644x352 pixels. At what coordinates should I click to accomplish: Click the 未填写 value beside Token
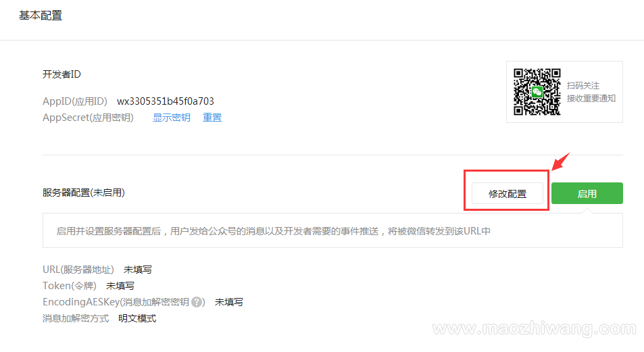click(120, 286)
